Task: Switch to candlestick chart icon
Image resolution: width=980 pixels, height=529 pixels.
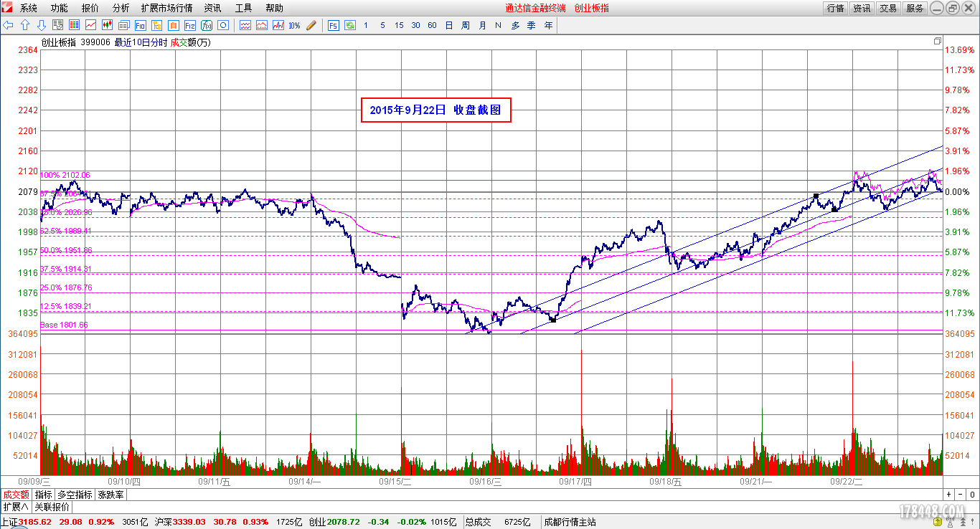Action: [108, 25]
